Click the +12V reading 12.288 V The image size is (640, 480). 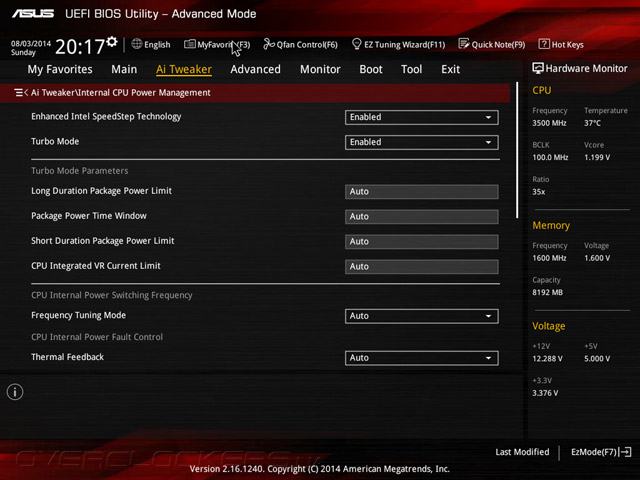[x=547, y=358]
